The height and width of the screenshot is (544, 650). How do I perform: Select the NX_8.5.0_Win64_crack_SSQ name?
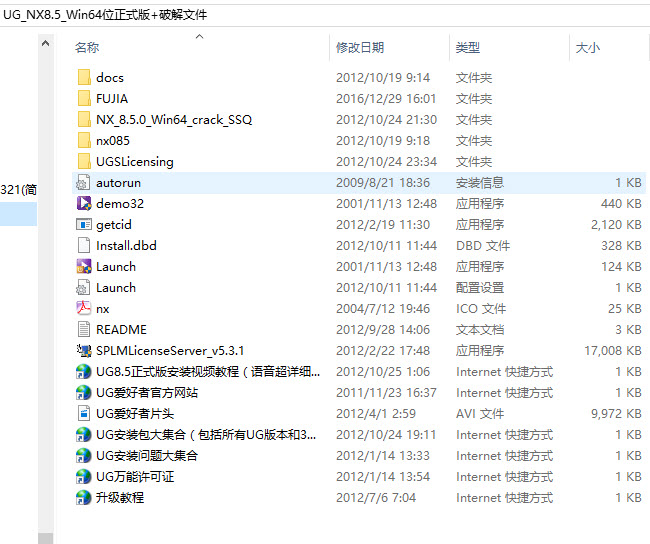(x=174, y=120)
